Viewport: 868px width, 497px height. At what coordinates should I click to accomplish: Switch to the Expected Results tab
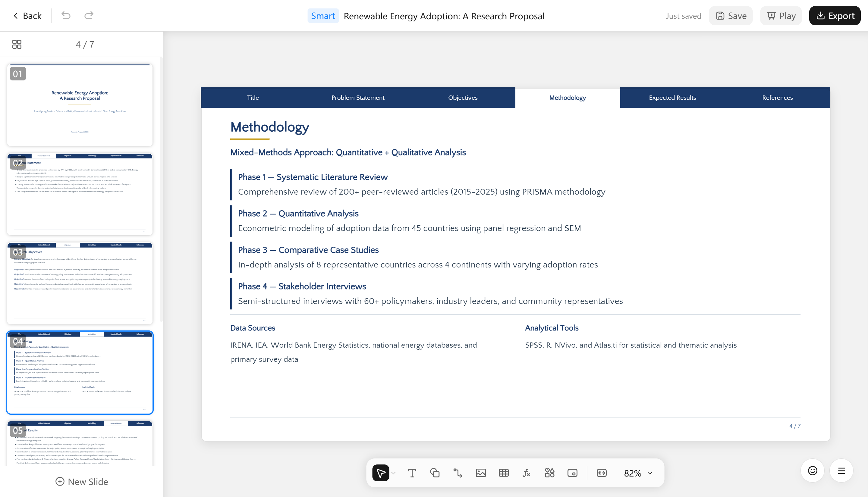(x=672, y=98)
